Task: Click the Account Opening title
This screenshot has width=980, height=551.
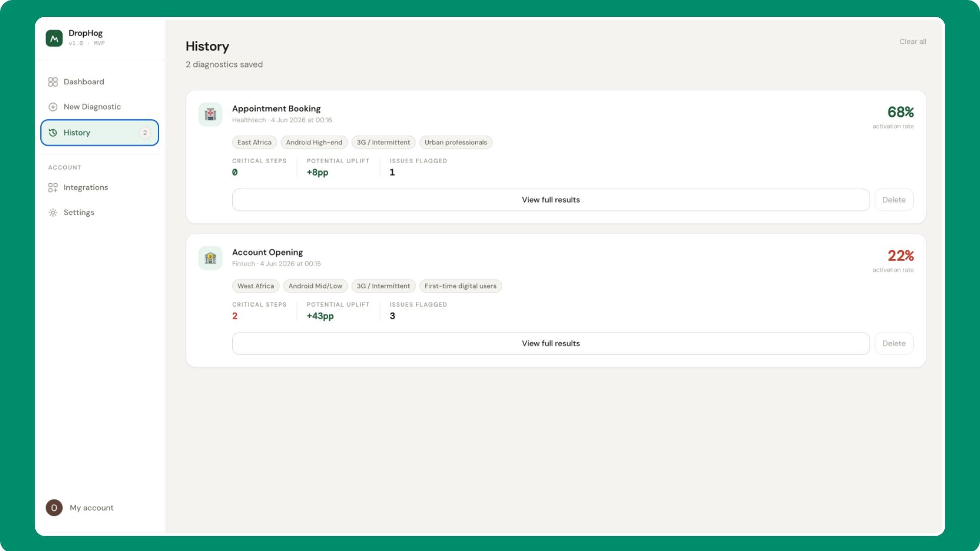Action: click(267, 253)
